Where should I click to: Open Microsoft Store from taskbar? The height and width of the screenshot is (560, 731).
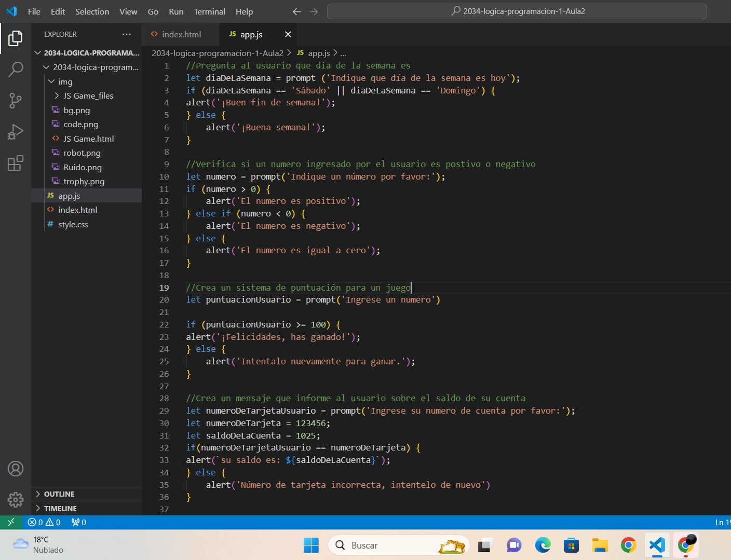pyautogui.click(x=571, y=545)
